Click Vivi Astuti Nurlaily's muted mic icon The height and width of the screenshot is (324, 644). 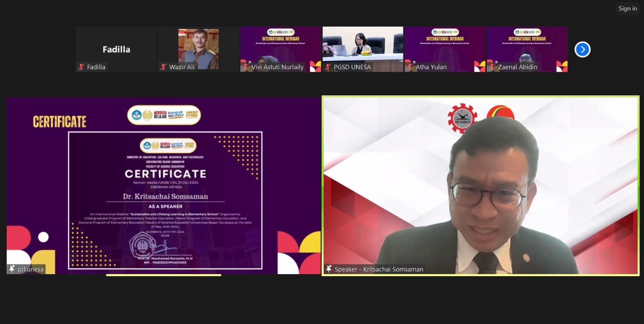[246, 67]
